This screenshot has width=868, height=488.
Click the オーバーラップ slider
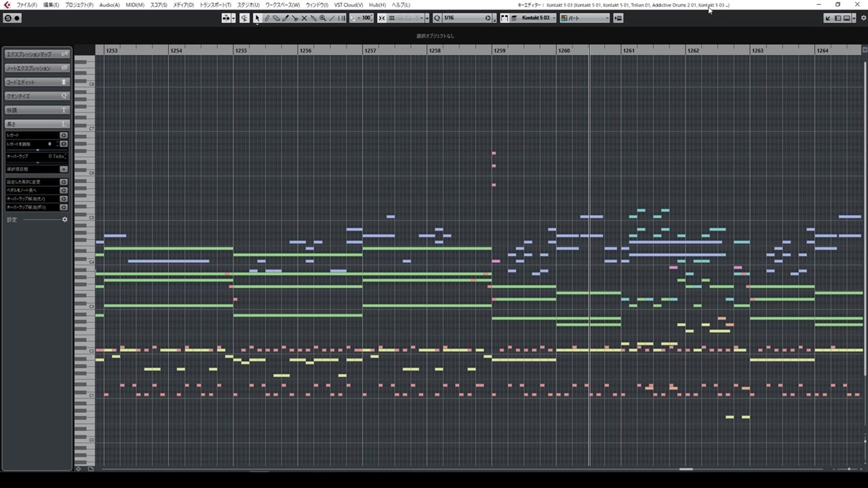37,163
